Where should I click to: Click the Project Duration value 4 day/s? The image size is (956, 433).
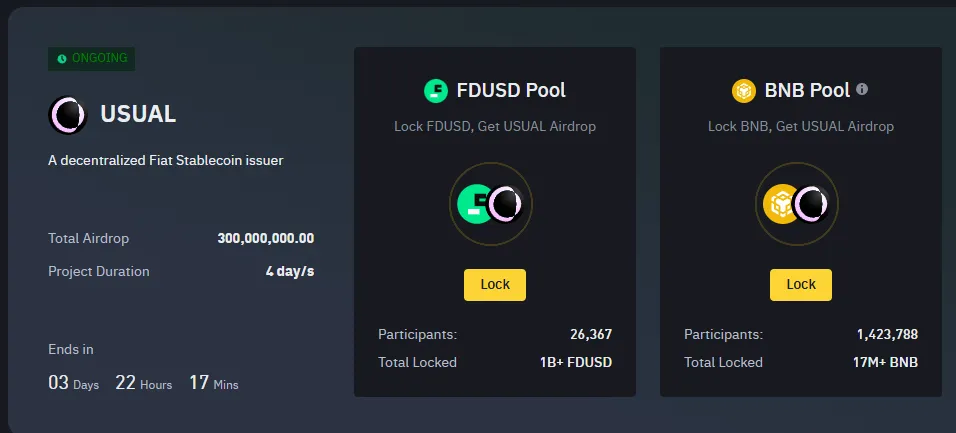(289, 271)
